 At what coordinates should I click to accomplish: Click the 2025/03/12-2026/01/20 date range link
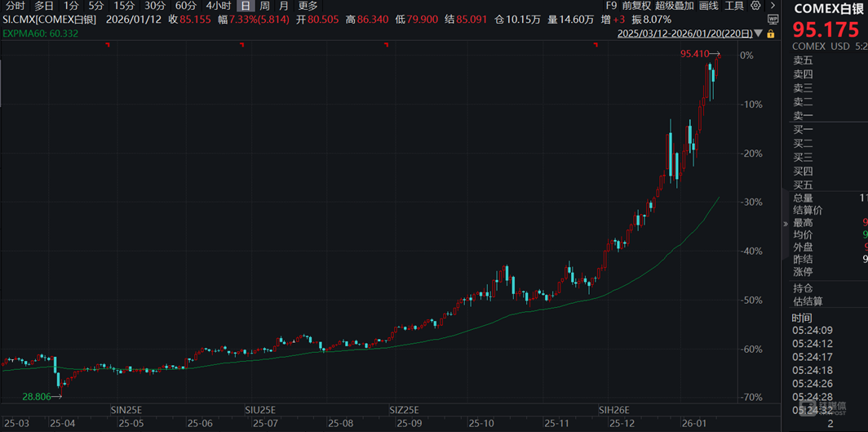click(x=685, y=34)
